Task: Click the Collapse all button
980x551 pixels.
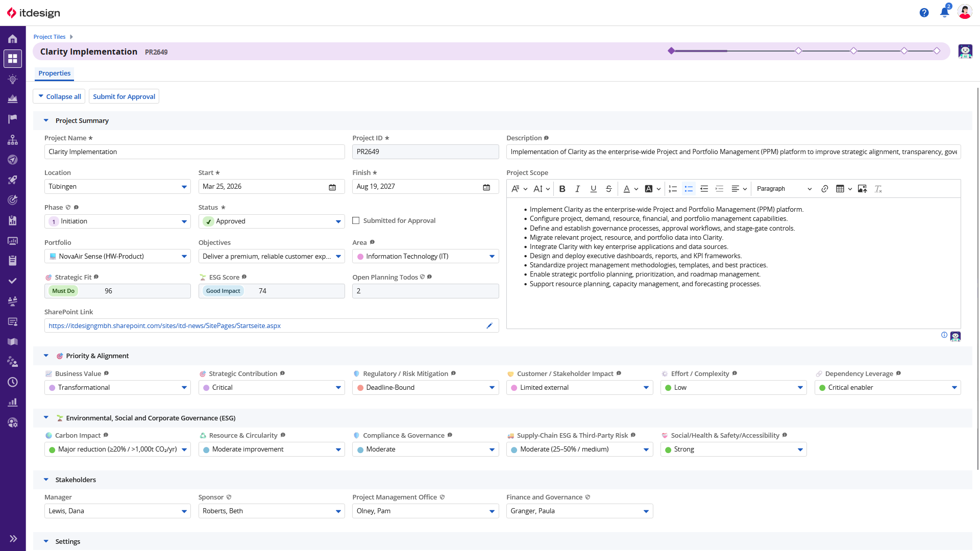Action: click(x=59, y=96)
